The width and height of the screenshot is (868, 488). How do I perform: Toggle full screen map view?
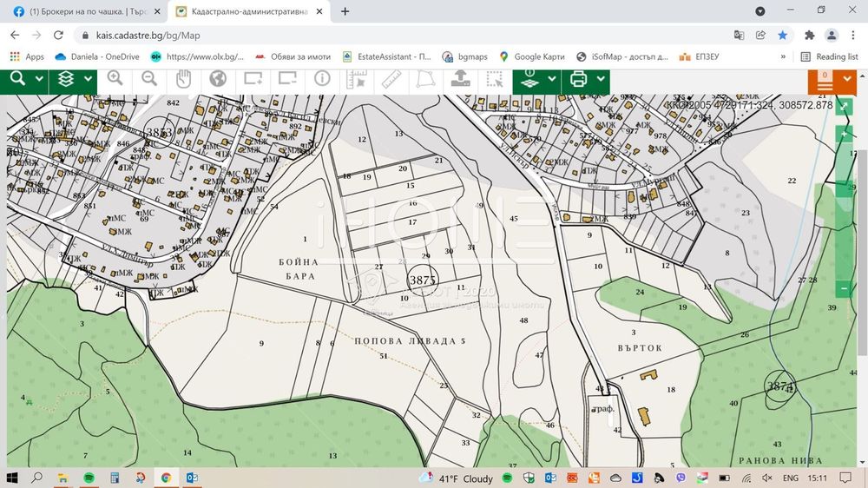(845, 104)
